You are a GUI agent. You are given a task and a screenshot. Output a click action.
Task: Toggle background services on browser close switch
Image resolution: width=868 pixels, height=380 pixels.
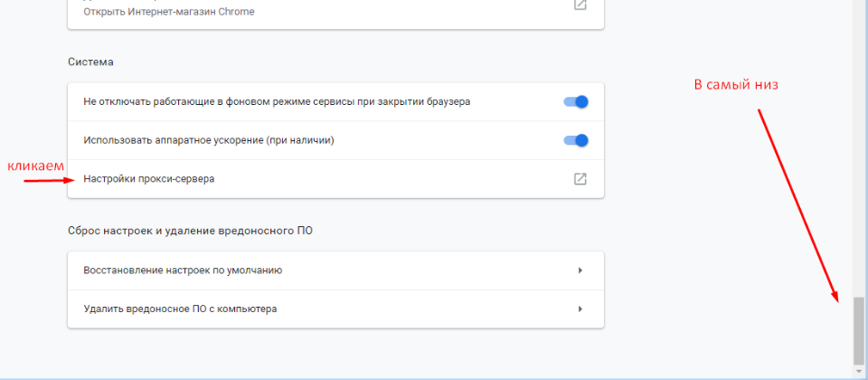576,102
